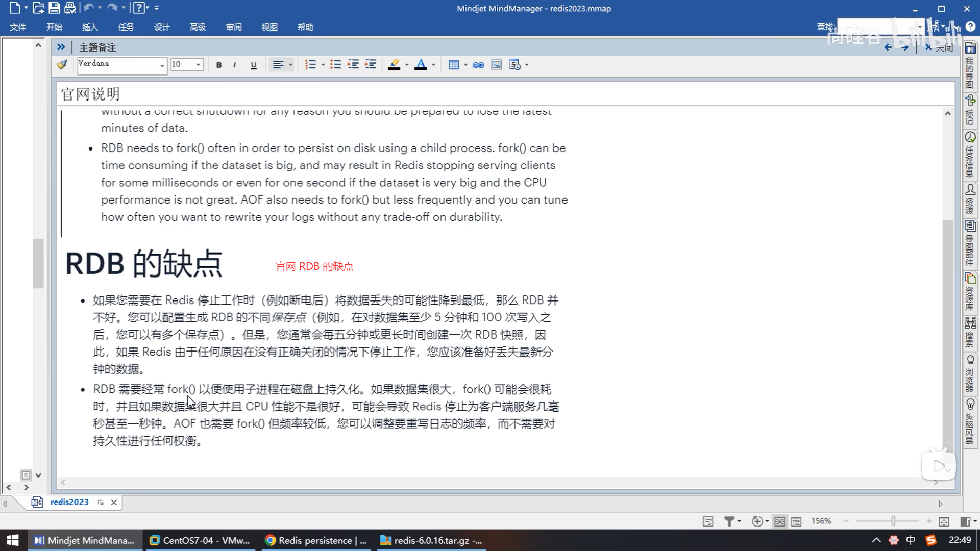Click the decrease indent icon
980x551 pixels.
pyautogui.click(x=353, y=65)
